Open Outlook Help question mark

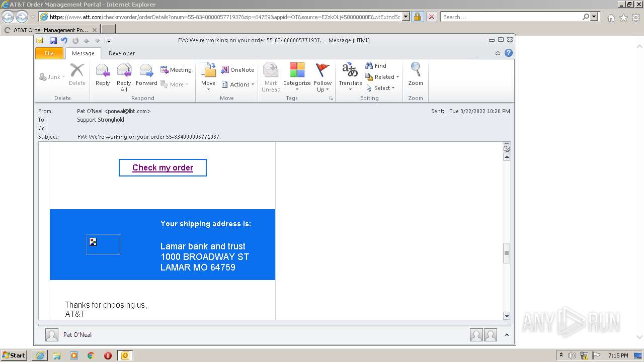point(509,53)
